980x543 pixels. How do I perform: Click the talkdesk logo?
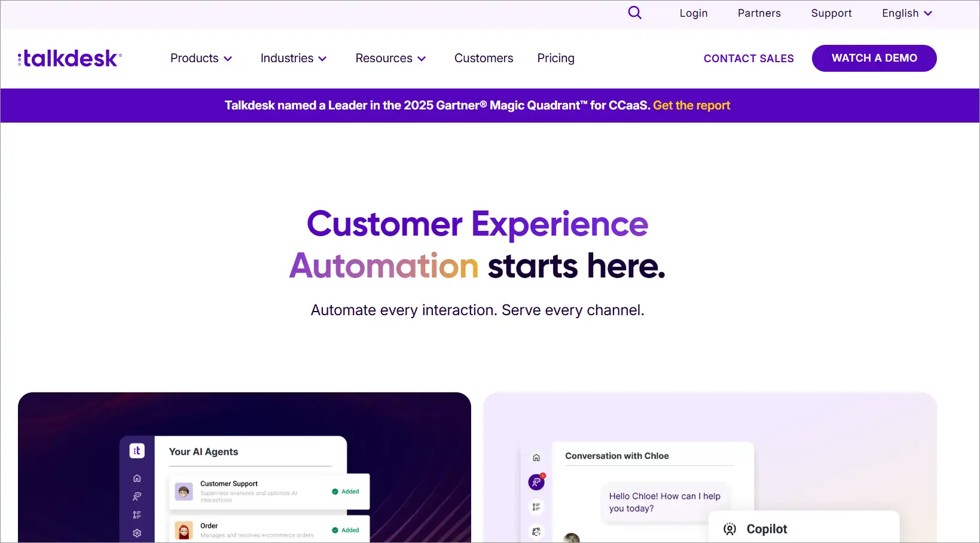pos(70,58)
